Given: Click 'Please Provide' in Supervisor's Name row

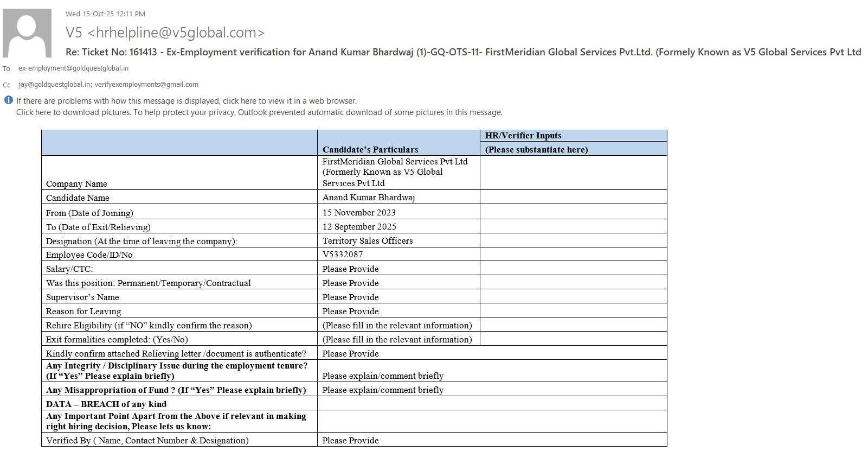Looking at the screenshot, I should 351,297.
